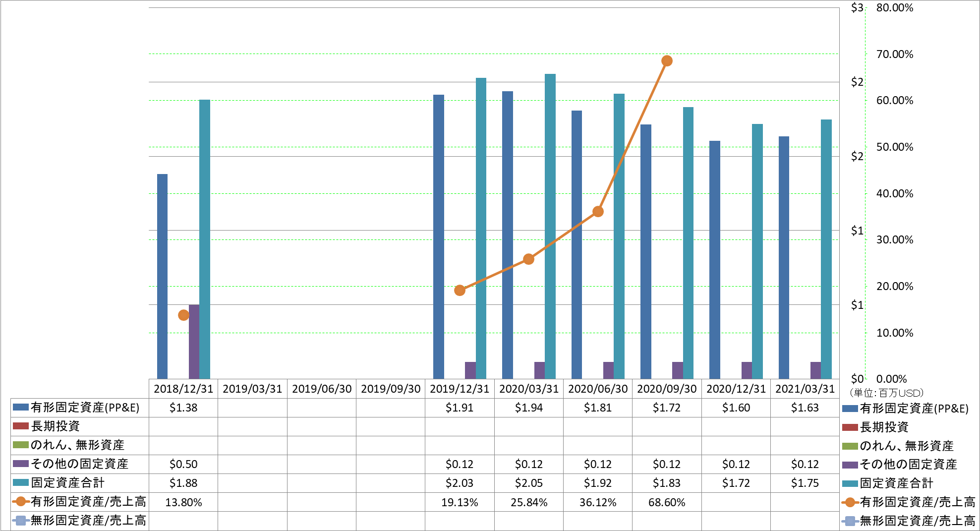Click the green のれん swatch in right legend
Screen dimensions: 980x531
(x=850, y=446)
